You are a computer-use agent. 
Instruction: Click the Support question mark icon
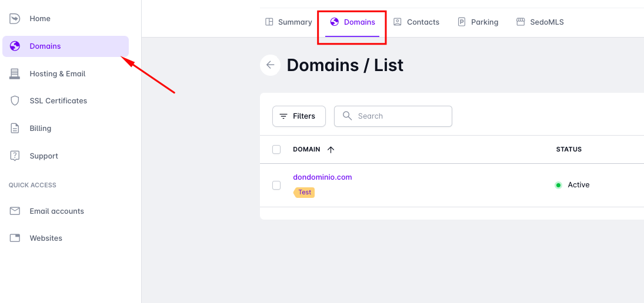click(x=15, y=156)
